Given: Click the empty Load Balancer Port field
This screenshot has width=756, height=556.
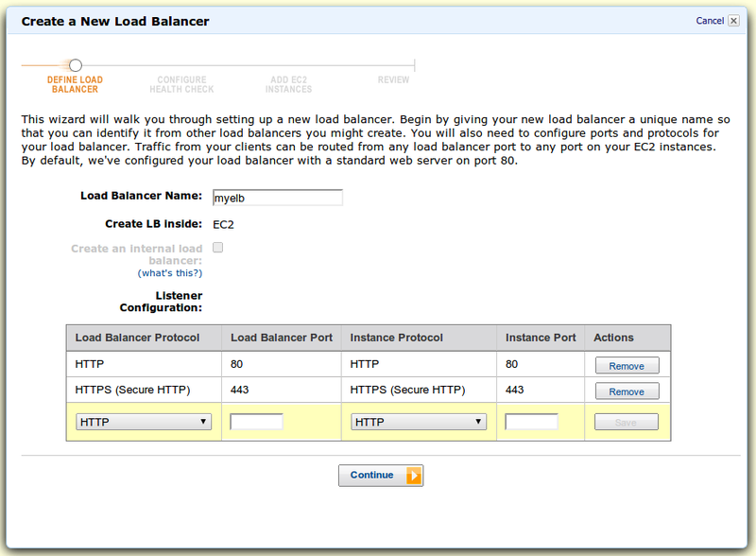Looking at the screenshot, I should [x=259, y=421].
